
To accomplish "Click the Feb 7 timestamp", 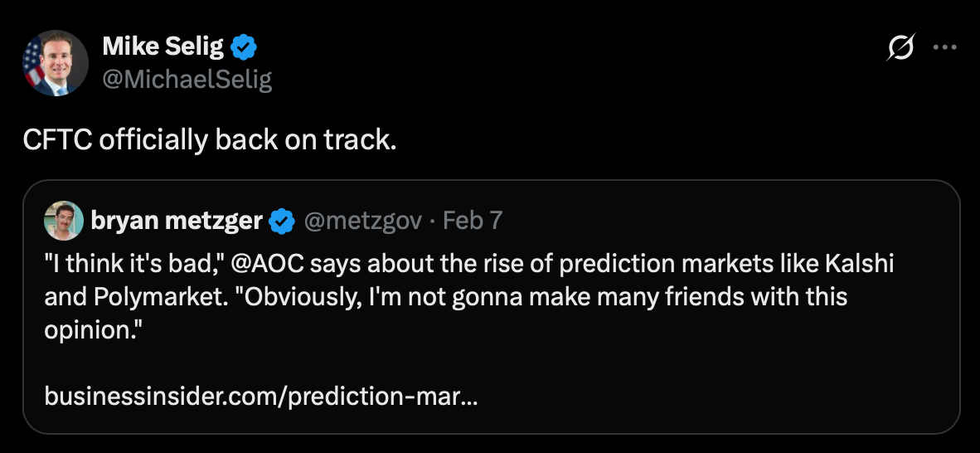I will point(473,221).
